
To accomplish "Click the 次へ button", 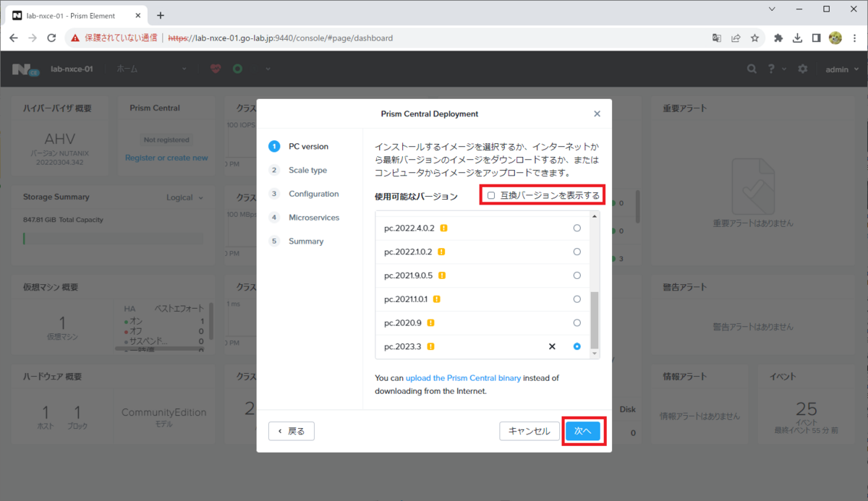I will coord(582,431).
